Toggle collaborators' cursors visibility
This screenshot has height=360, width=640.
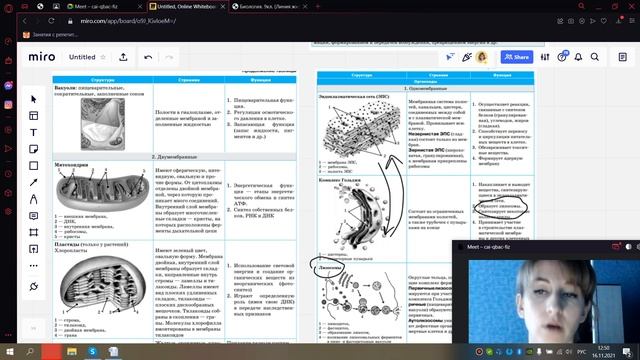click(450, 57)
